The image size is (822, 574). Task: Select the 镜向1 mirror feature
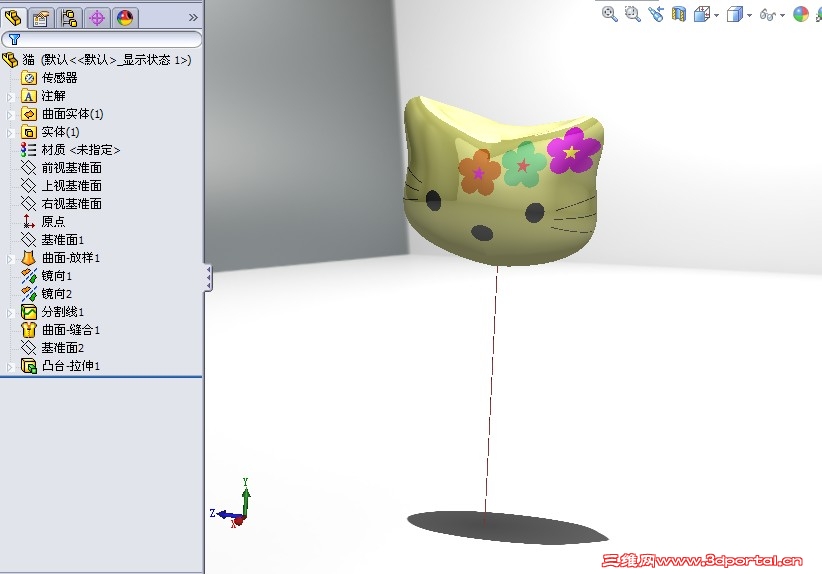click(x=47, y=276)
